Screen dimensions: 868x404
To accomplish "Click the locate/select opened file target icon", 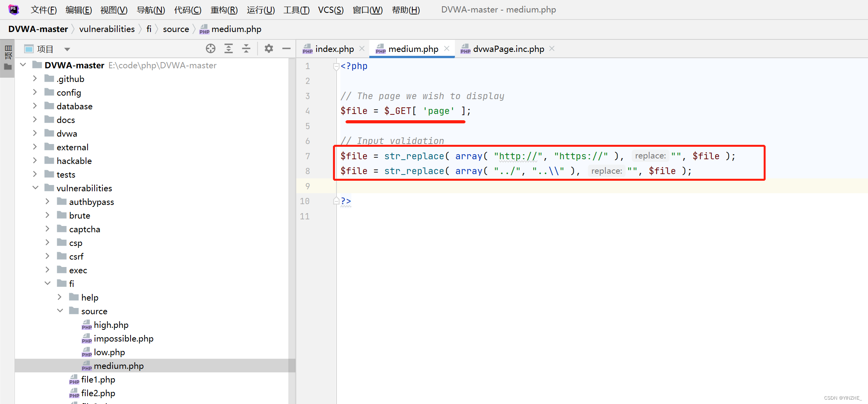I will 211,49.
